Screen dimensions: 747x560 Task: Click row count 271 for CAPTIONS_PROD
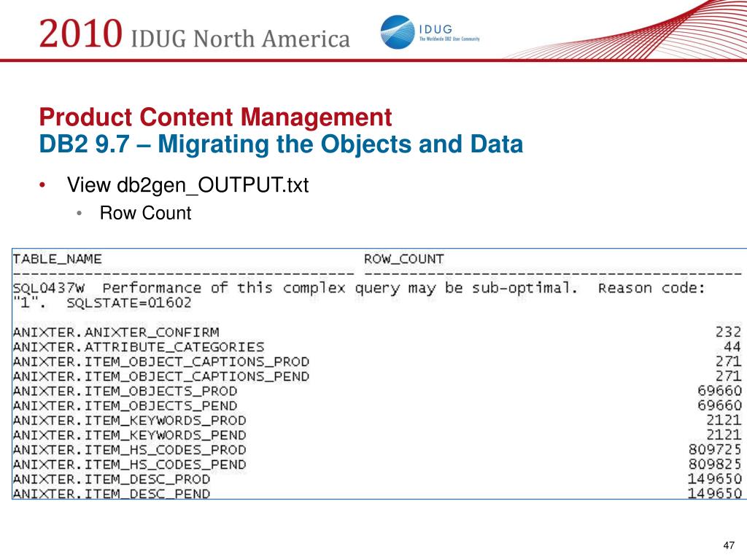click(x=729, y=362)
